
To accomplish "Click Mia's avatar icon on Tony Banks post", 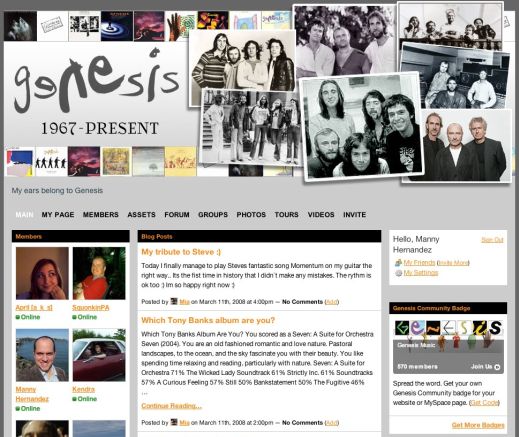I will click(174, 422).
